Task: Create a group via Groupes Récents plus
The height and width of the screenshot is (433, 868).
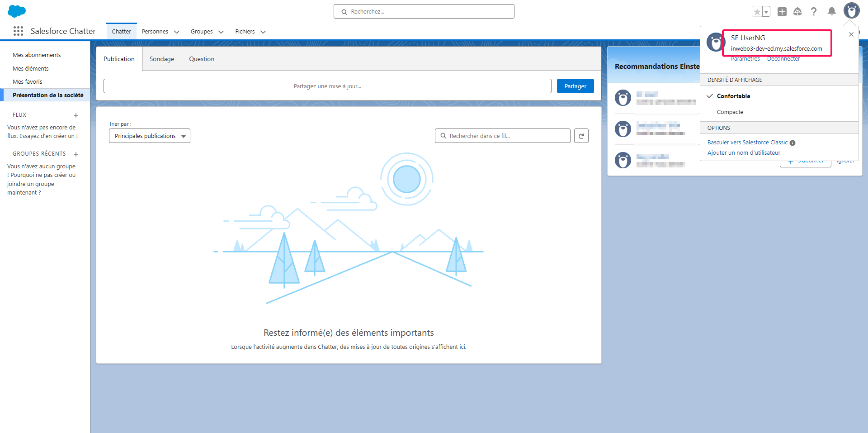Action: point(76,154)
